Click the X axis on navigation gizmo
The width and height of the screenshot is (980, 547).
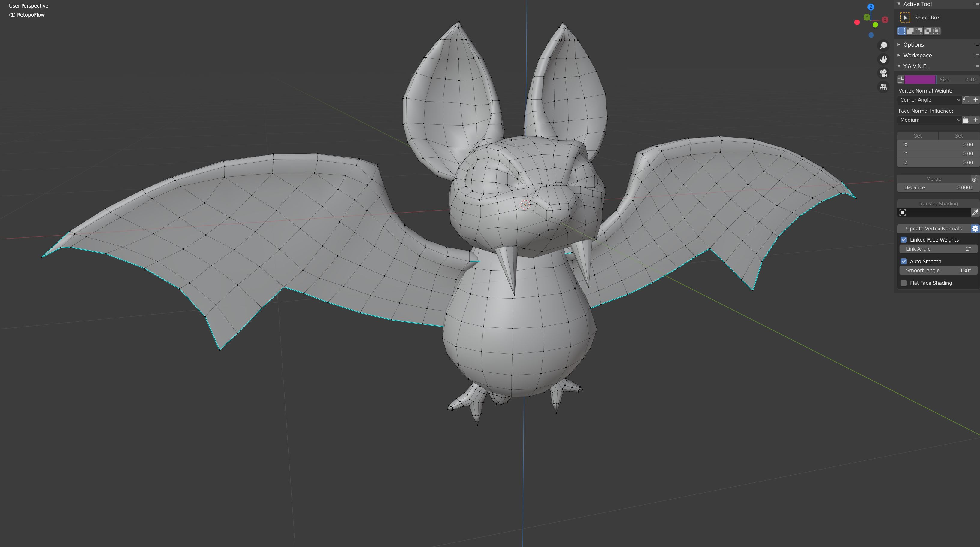(x=885, y=20)
